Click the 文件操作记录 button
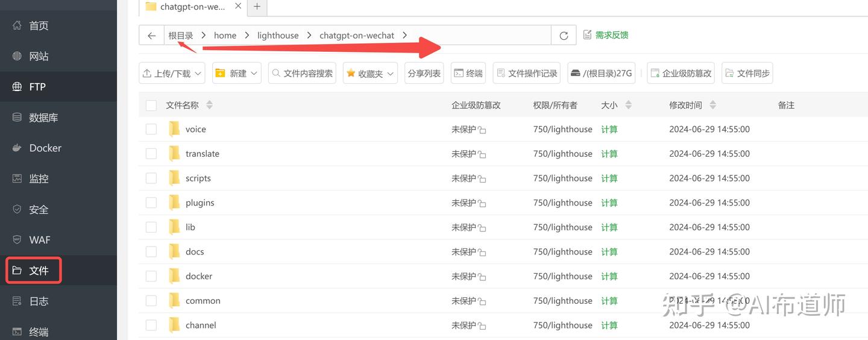 526,73
